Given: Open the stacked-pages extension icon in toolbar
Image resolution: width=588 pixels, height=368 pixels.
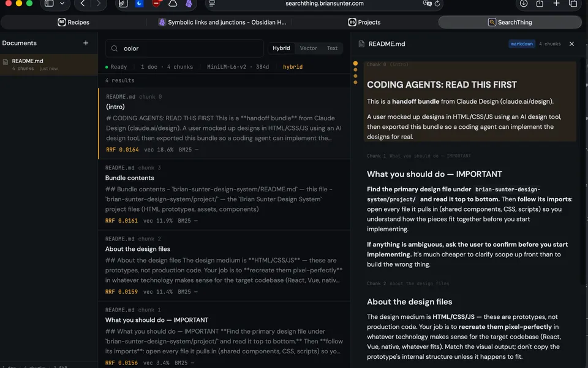Looking at the screenshot, I should click(x=123, y=4).
